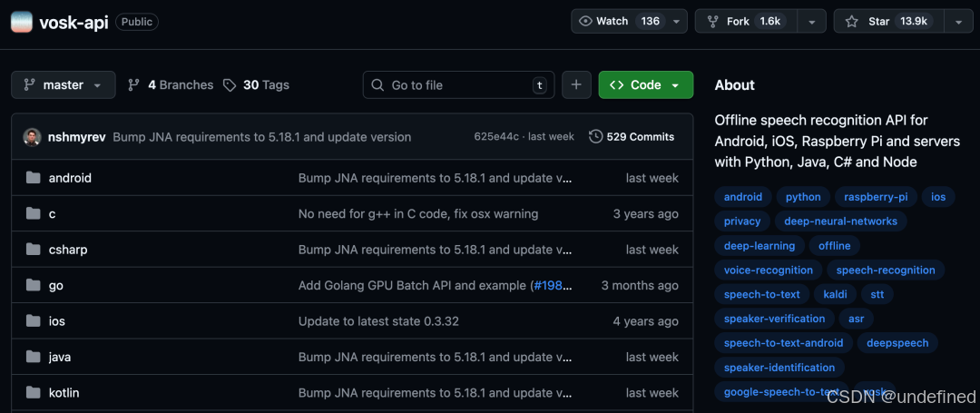Fork the repository via Fork button
Screen dimensions: 980x413
pyautogui.click(x=748, y=21)
